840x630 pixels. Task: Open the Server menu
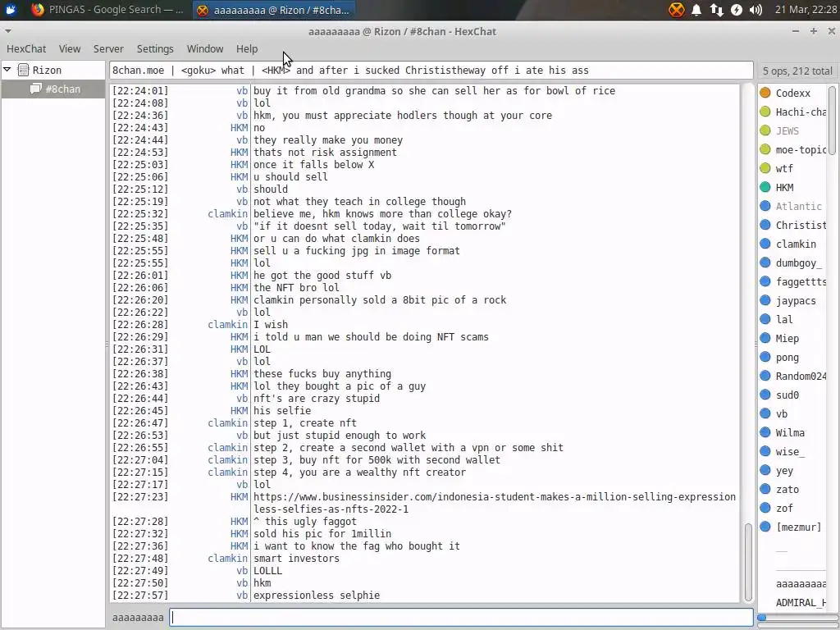108,48
